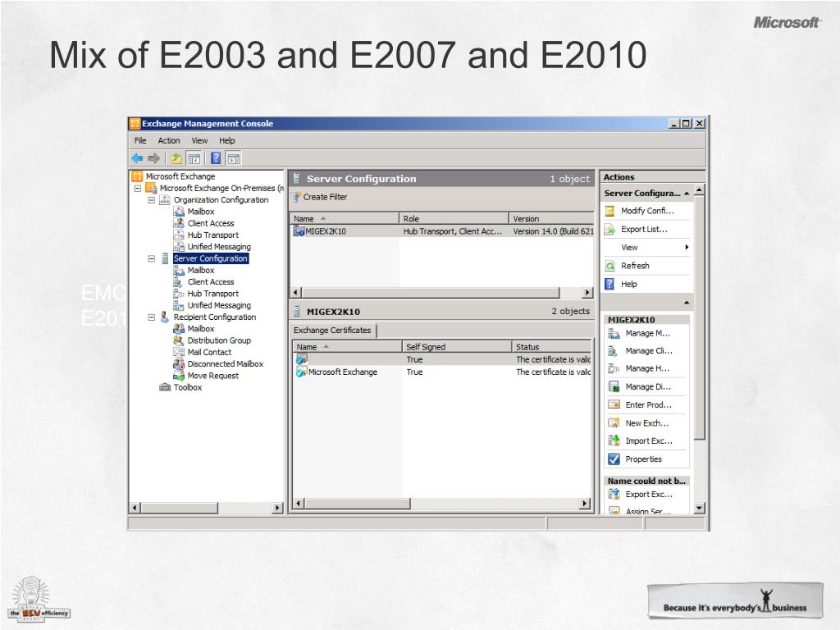840x630 pixels.
Task: Select the MIGEX2K10 server row
Action: point(442,231)
